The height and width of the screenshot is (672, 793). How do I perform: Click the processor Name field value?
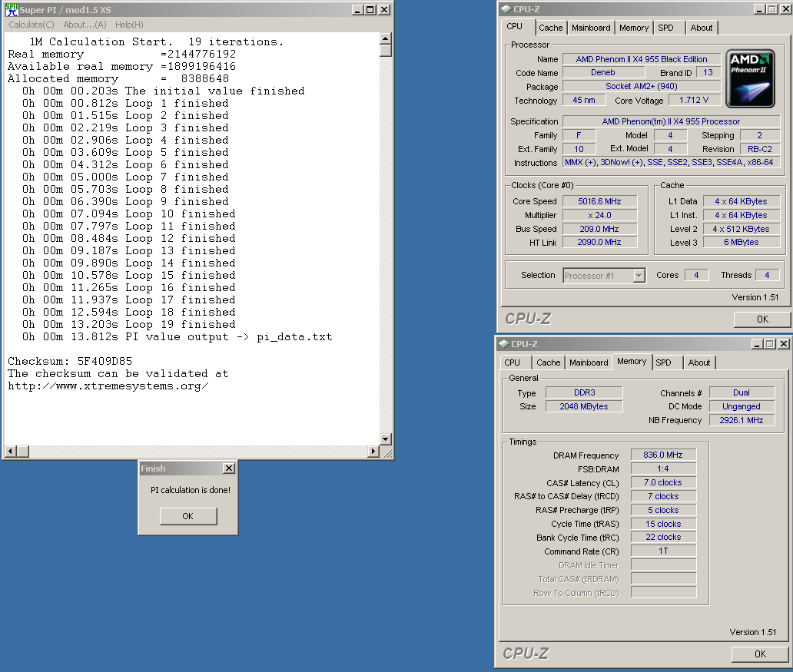tap(642, 59)
